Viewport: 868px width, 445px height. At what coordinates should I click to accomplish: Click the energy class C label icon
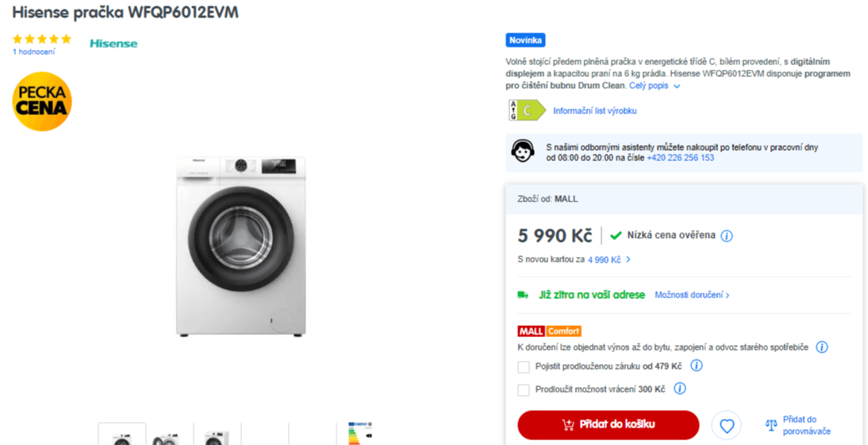527,110
